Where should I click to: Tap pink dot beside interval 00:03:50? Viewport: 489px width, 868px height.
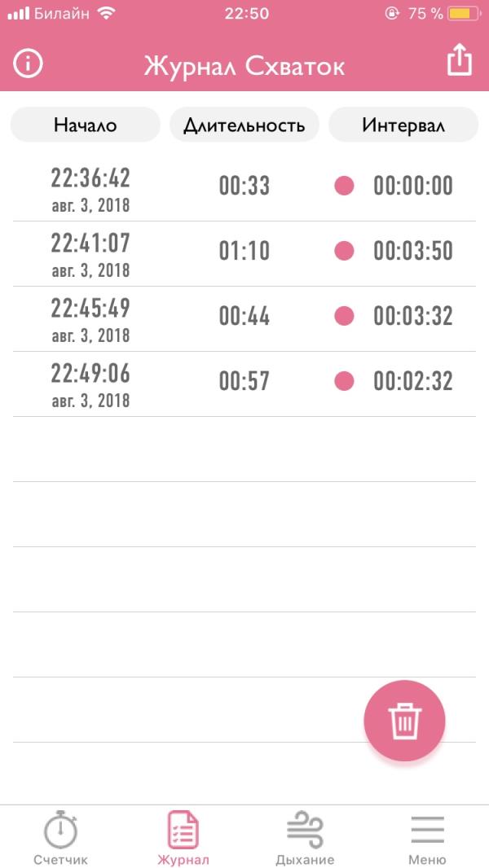344,252
